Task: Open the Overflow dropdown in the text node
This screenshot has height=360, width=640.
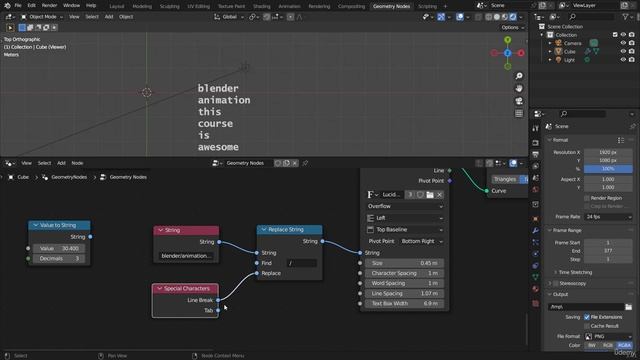Action: click(x=404, y=207)
